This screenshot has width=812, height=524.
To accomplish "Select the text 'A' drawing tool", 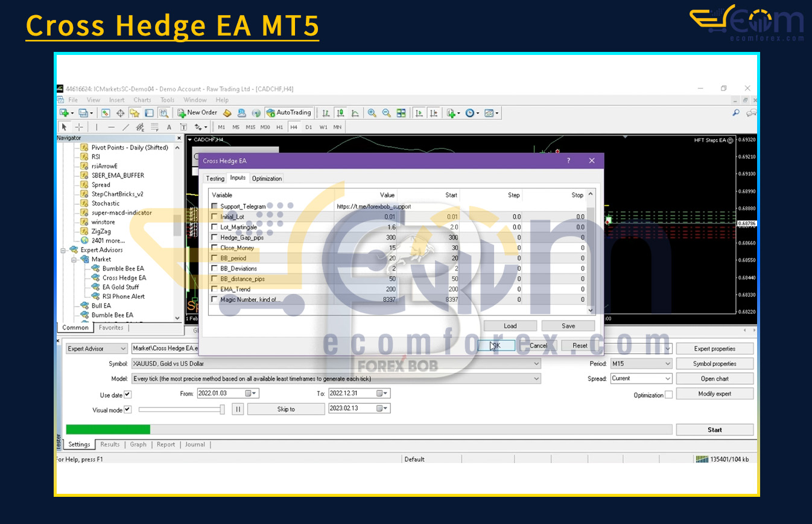I will (169, 127).
